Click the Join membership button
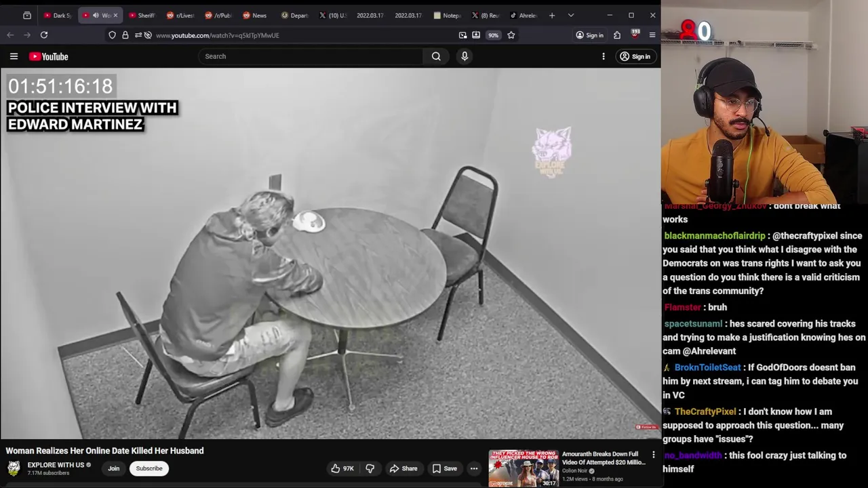 pos(113,468)
